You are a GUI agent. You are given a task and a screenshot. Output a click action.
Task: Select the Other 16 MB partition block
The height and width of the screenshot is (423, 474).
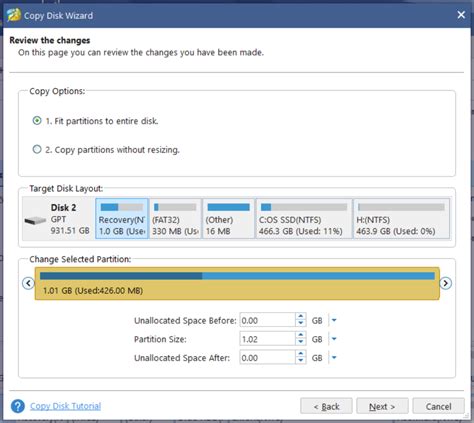(228, 219)
